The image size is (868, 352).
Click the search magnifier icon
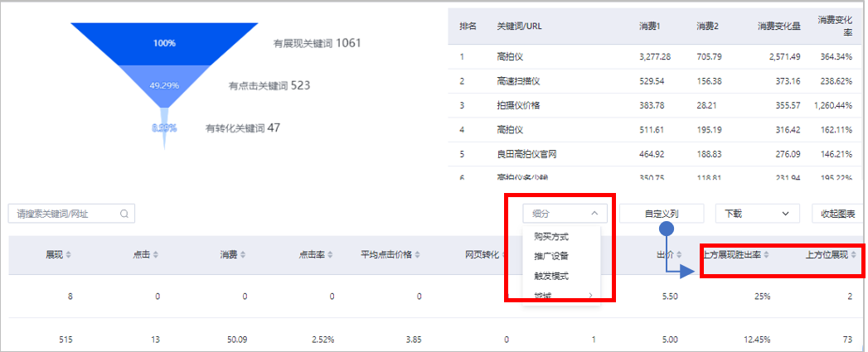(x=124, y=214)
